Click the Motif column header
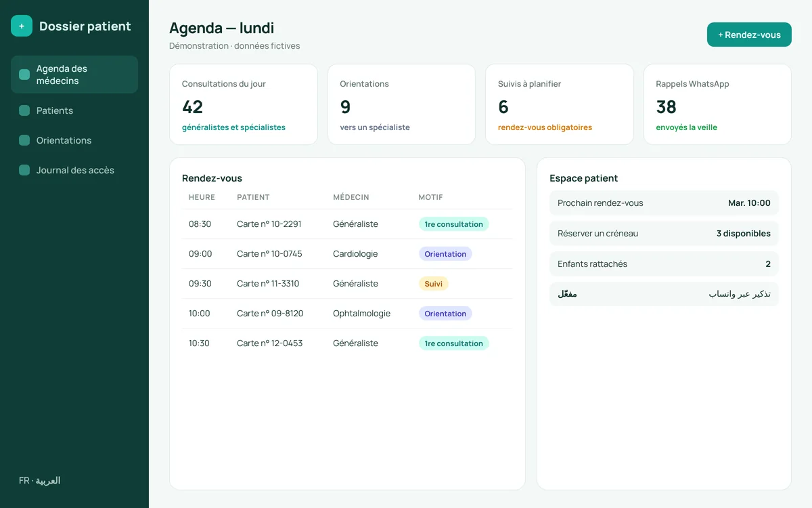 [x=431, y=197]
